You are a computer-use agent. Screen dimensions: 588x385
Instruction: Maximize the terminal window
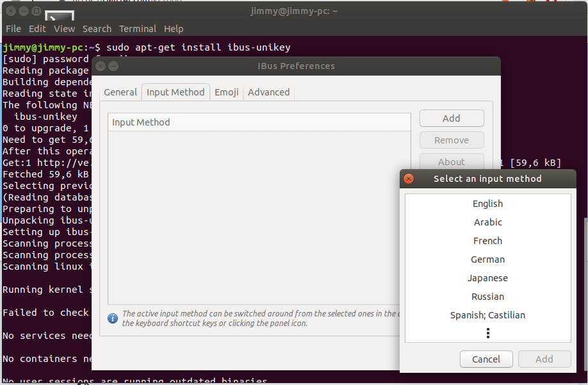37,11
